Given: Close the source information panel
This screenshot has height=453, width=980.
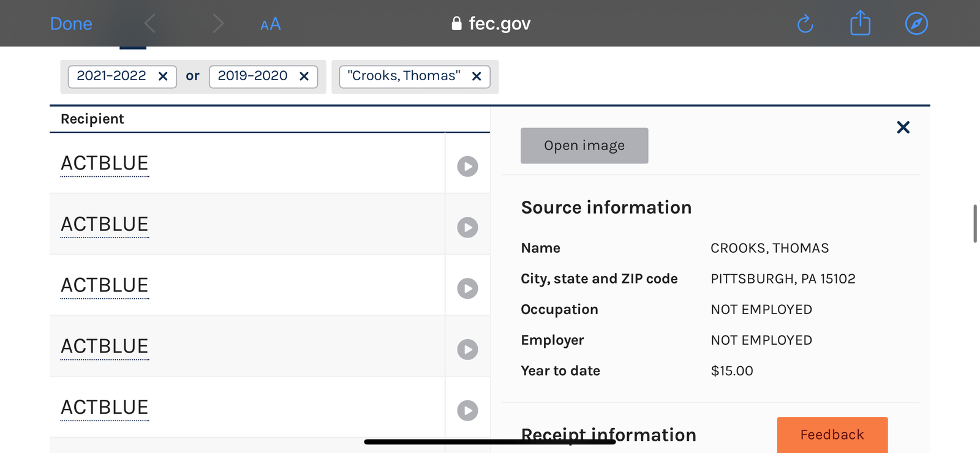Looking at the screenshot, I should [x=903, y=127].
